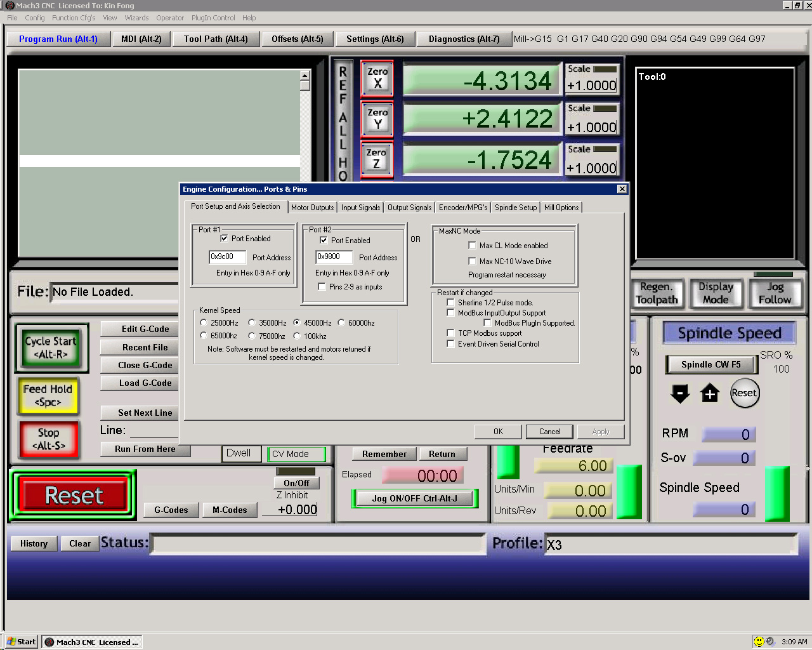Click the Zero Z axis button
The image size is (812, 650).
pyautogui.click(x=377, y=159)
